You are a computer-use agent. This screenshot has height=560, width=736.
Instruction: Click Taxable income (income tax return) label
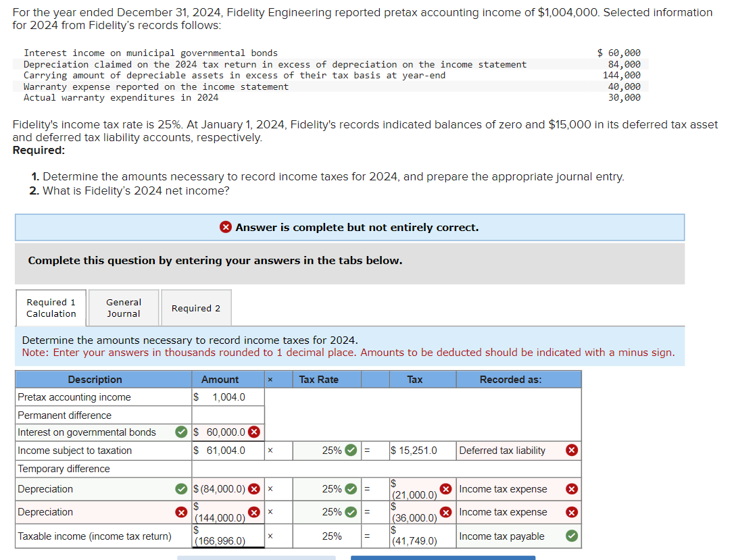click(95, 536)
